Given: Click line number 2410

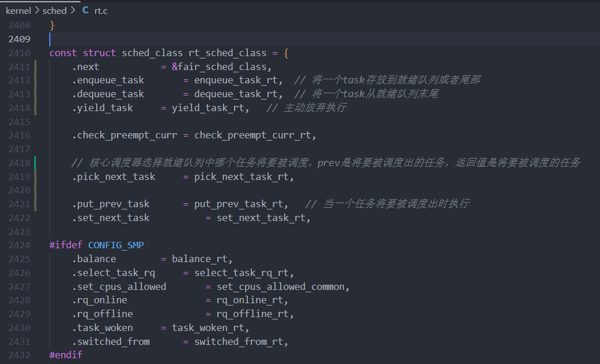Looking at the screenshot, I should pos(19,53).
